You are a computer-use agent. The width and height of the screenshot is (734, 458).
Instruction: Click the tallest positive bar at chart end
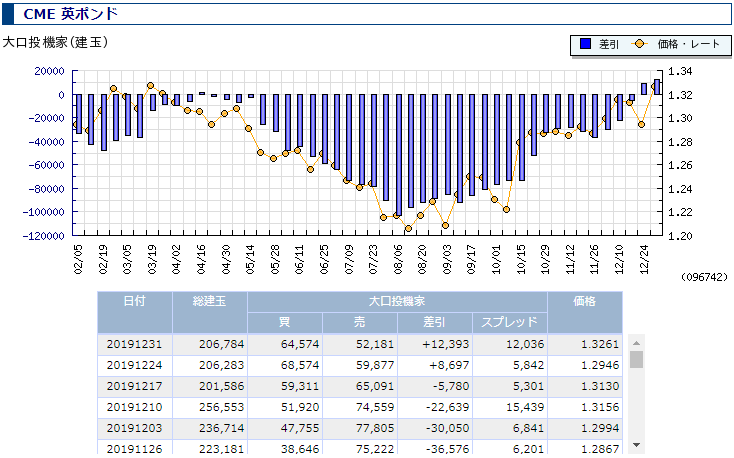657,87
